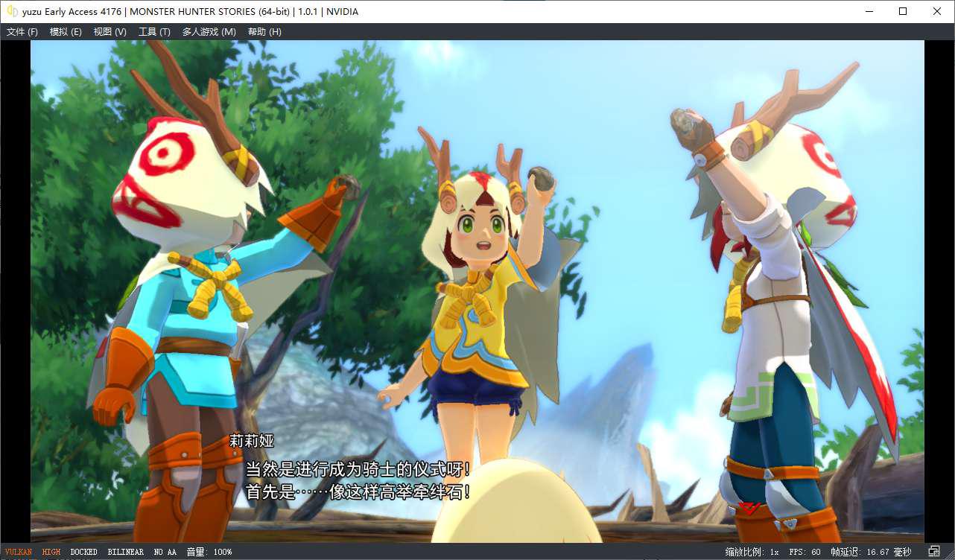Open the 帮助 (H) menu
Screen dimensions: 955x560
coord(264,32)
